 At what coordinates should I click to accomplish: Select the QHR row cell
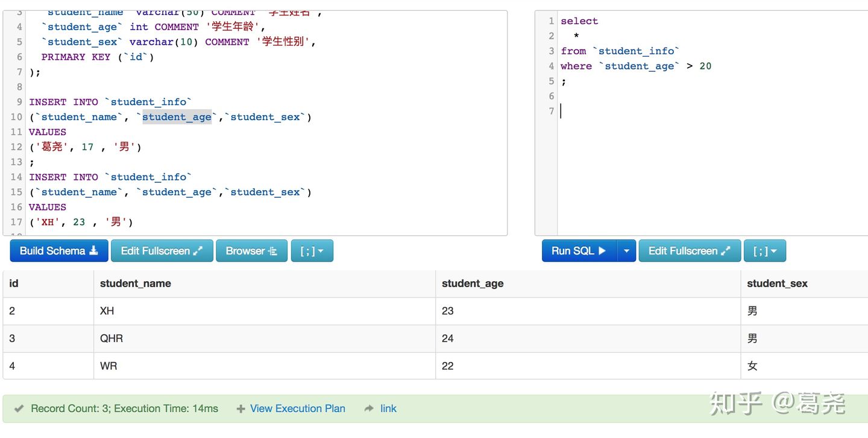click(x=112, y=338)
